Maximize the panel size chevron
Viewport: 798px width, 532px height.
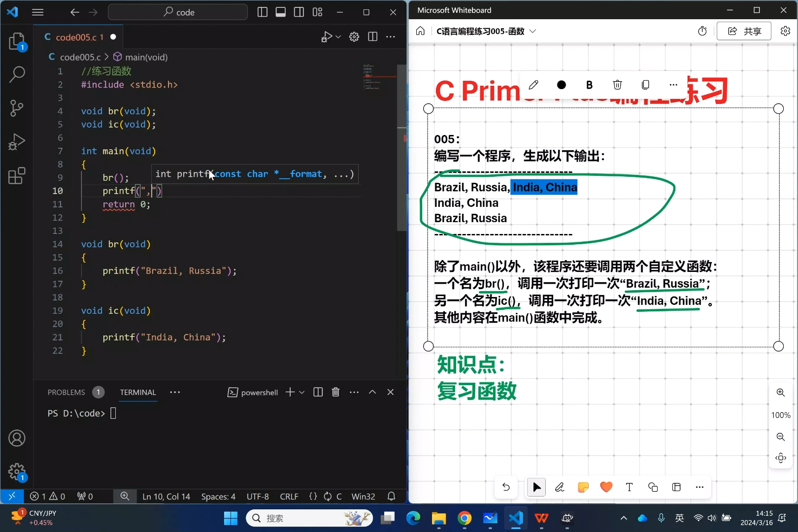point(372,392)
